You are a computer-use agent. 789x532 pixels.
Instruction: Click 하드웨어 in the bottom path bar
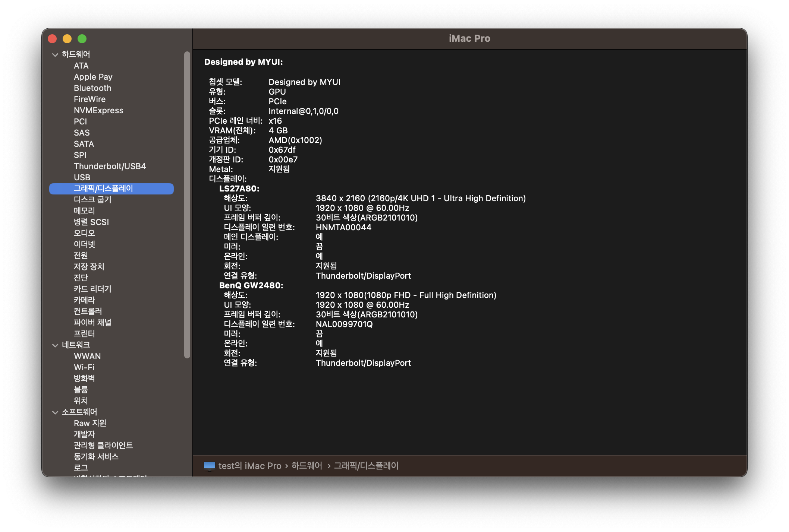tap(307, 466)
